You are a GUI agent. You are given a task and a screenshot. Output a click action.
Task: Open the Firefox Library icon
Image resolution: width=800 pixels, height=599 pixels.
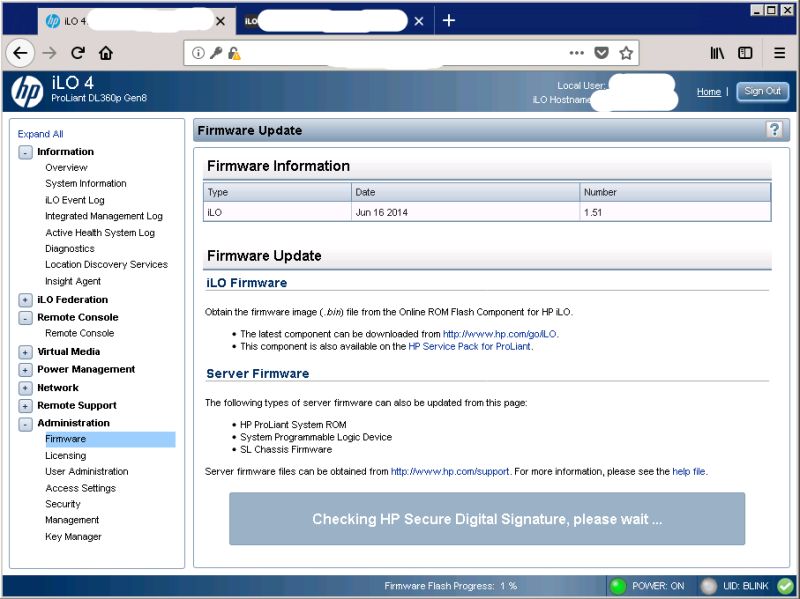coord(716,52)
